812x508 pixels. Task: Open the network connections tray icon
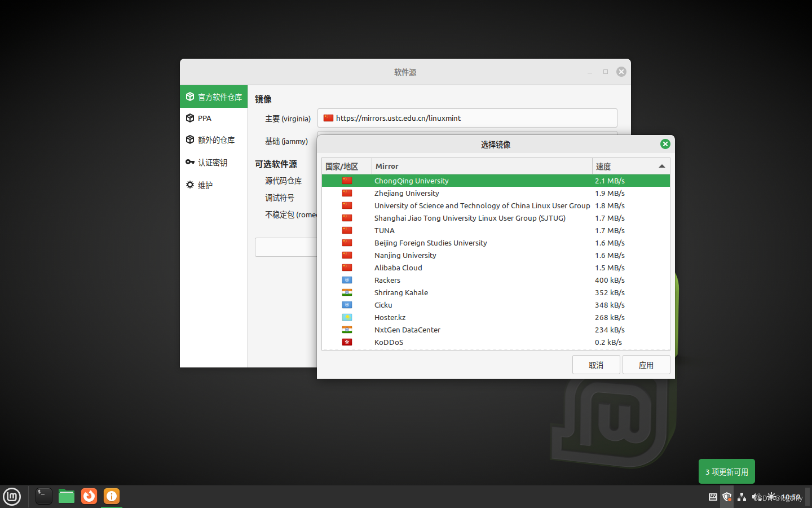click(742, 497)
